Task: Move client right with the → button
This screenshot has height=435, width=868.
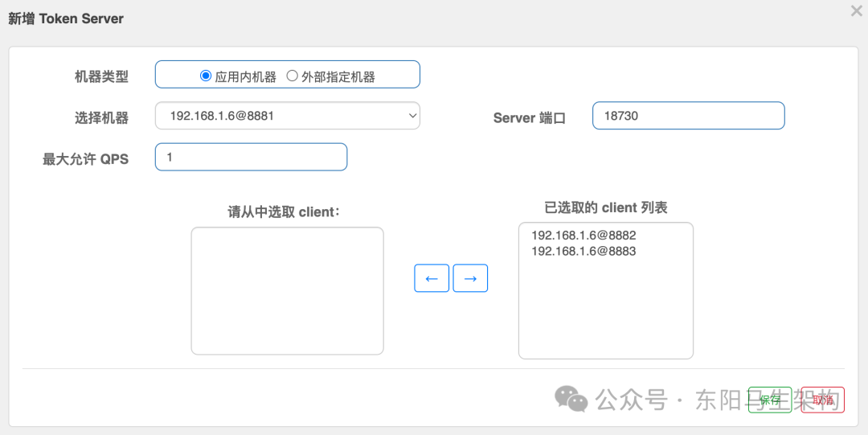Action: point(470,278)
